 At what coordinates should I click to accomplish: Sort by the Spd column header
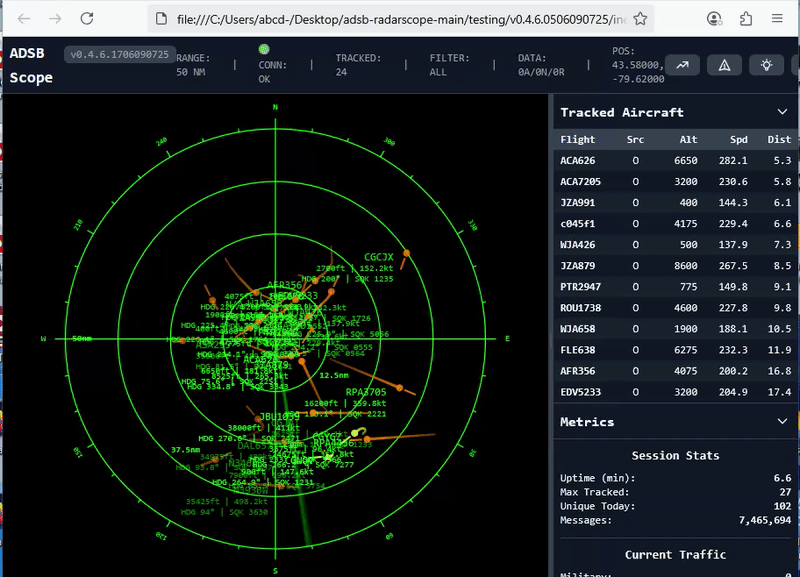coord(738,140)
